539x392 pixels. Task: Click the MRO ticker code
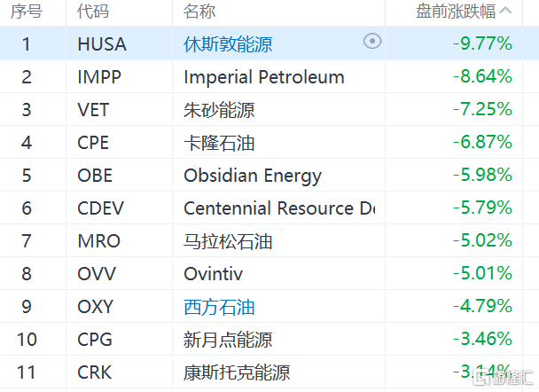pyautogui.click(x=98, y=240)
